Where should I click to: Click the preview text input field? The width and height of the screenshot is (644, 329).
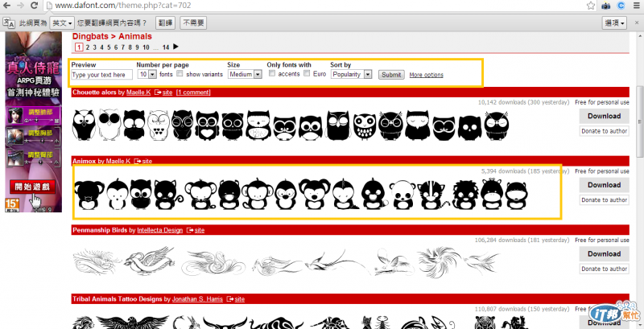pyautogui.click(x=102, y=75)
